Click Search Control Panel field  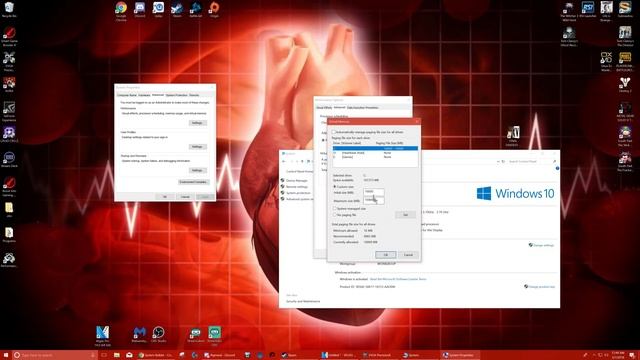pyautogui.click(x=532, y=161)
